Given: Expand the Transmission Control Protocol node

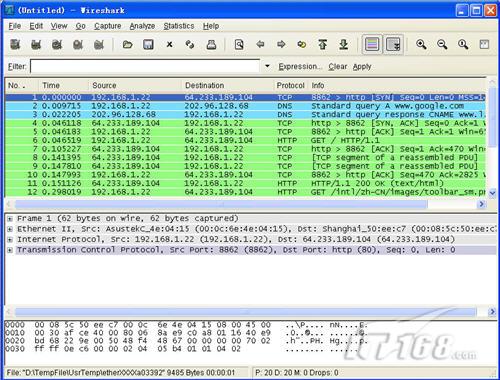Looking at the screenshot, I should (x=10, y=250).
